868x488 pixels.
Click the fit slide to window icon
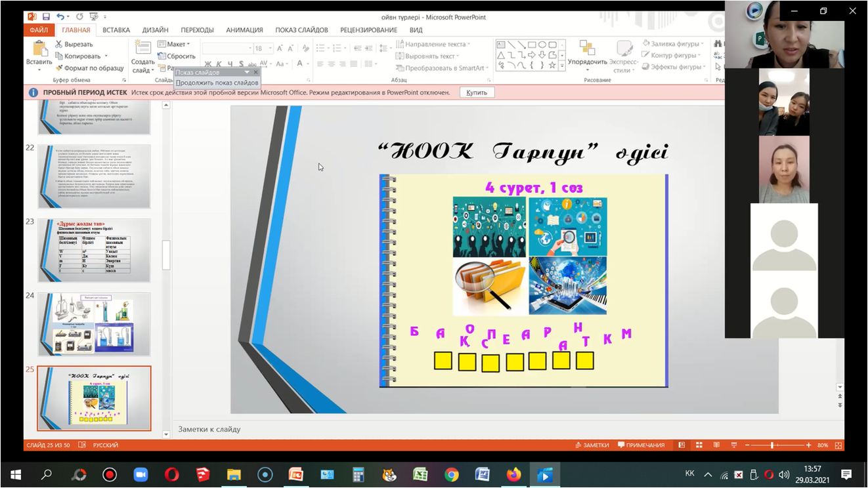coord(838,445)
